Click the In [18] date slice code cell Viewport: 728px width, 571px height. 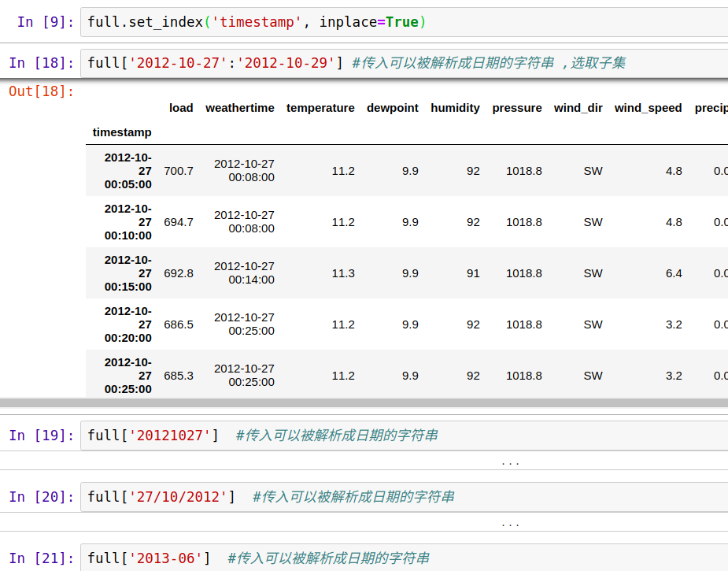(x=404, y=63)
